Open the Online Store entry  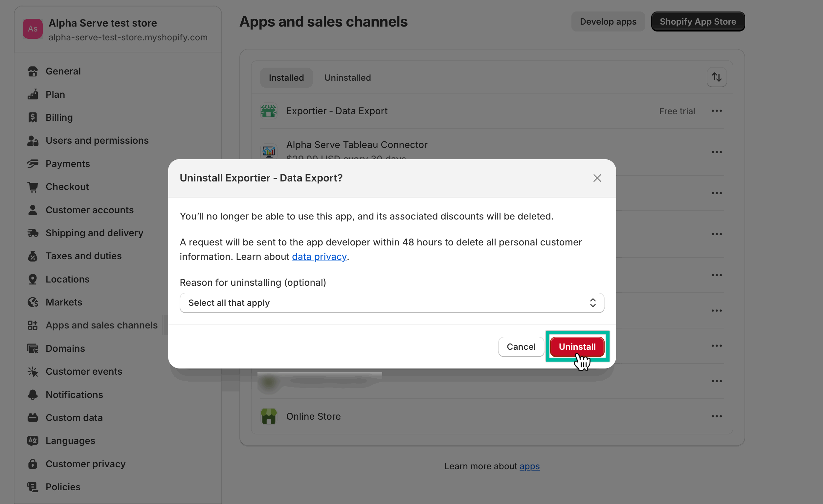coord(313,416)
